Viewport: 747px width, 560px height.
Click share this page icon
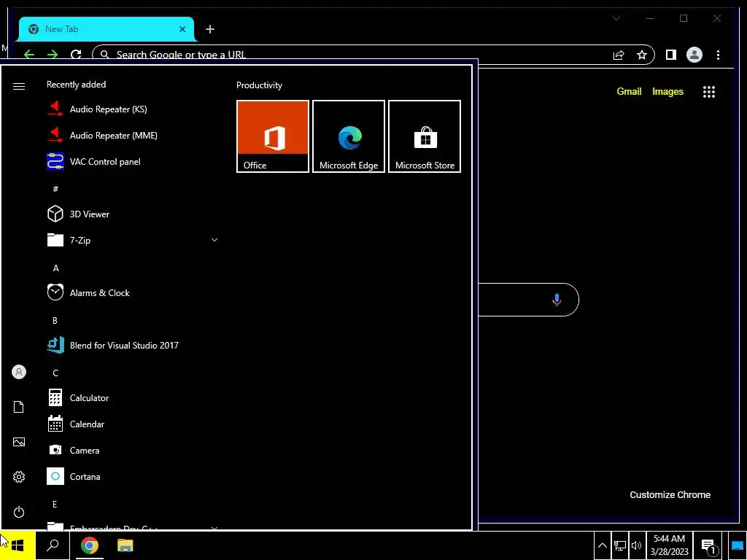pyautogui.click(x=619, y=55)
